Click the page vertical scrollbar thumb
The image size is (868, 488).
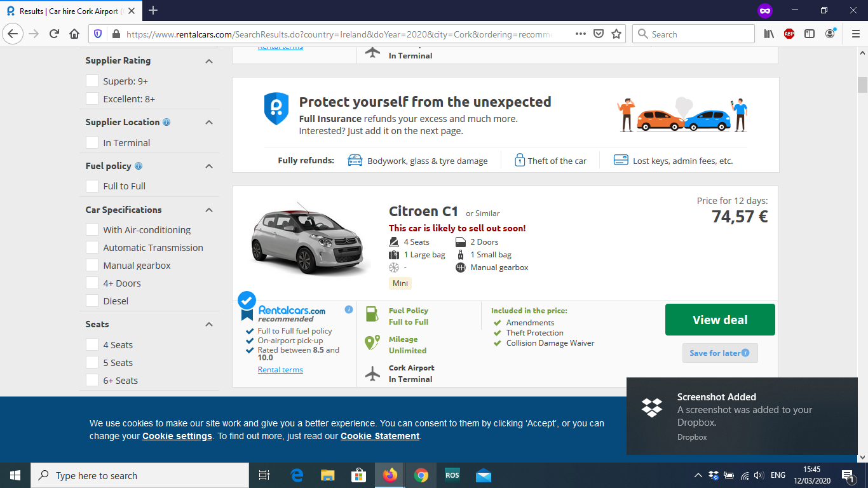click(x=862, y=85)
